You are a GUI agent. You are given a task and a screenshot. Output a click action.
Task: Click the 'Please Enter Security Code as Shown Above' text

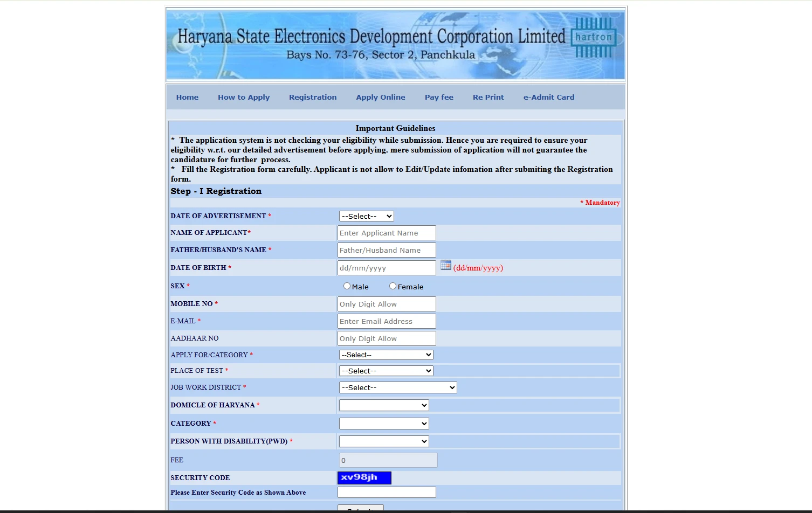[238, 493]
